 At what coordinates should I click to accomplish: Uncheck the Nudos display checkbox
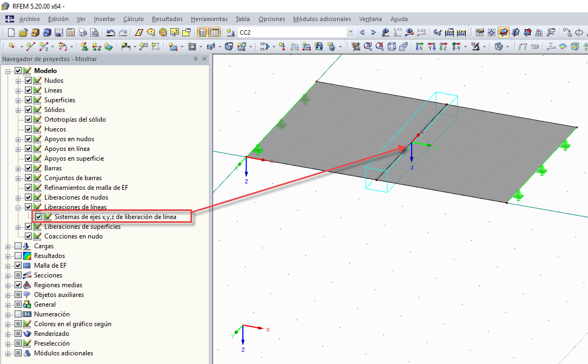28,80
